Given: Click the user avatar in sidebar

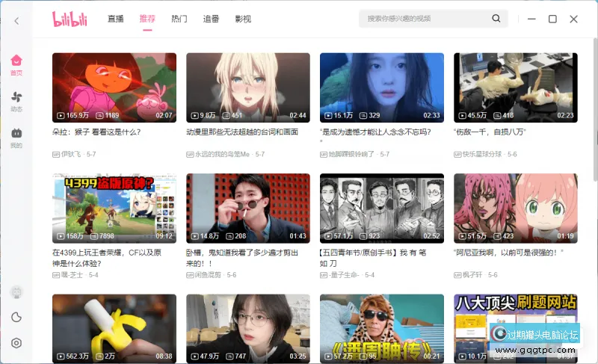Looking at the screenshot, I should tap(16, 291).
